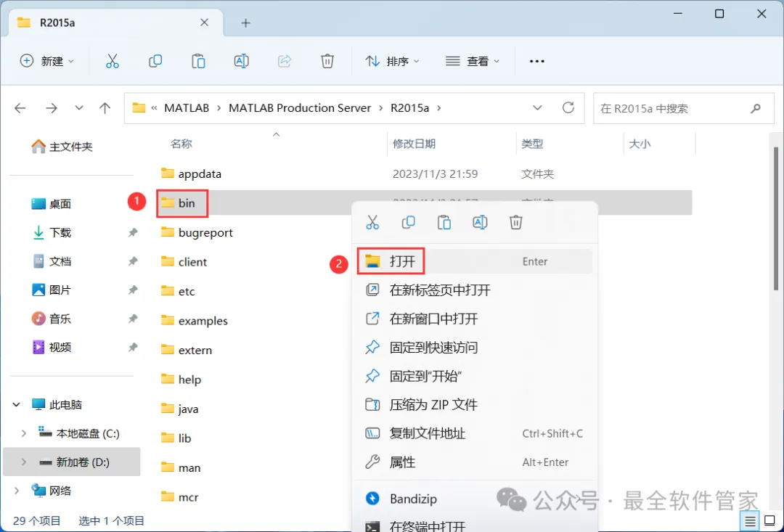Select 属性 in the context menu
The width and height of the screenshot is (784, 532).
pyautogui.click(x=475, y=462)
